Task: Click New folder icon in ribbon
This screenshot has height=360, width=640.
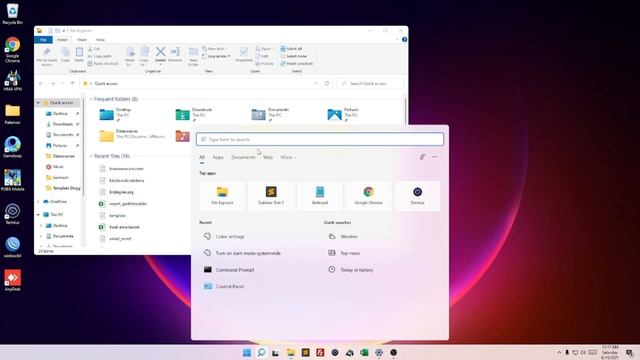Action: coord(193,56)
